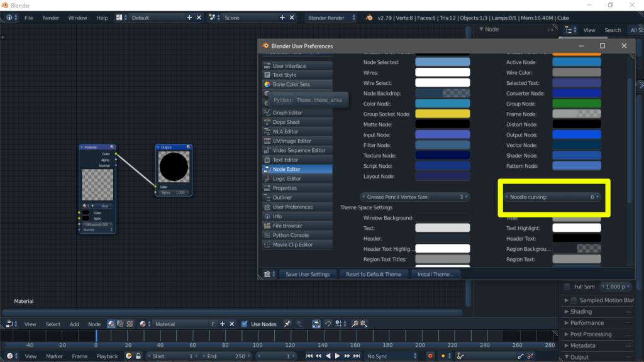Image resolution: width=644 pixels, height=362 pixels.
Task: Expand the Sampled Motion Blur panel
Action: 604,300
